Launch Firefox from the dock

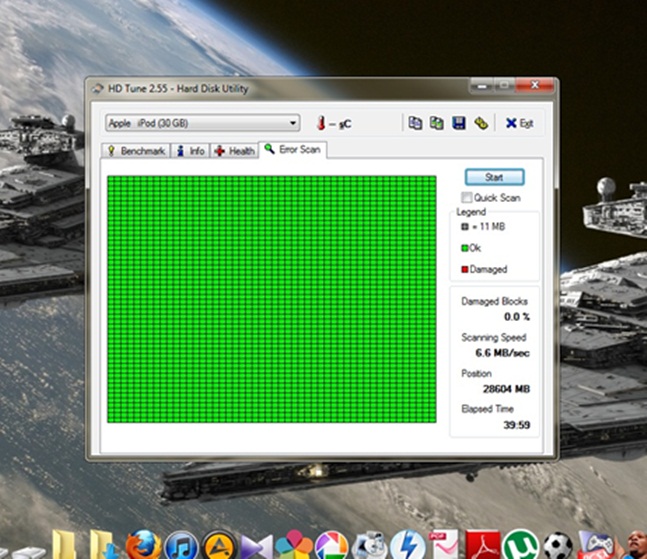143,545
